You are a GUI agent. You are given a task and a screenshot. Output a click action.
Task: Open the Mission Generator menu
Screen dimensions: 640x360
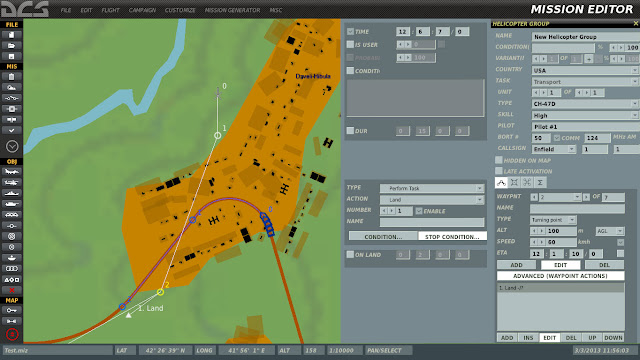(x=232, y=10)
